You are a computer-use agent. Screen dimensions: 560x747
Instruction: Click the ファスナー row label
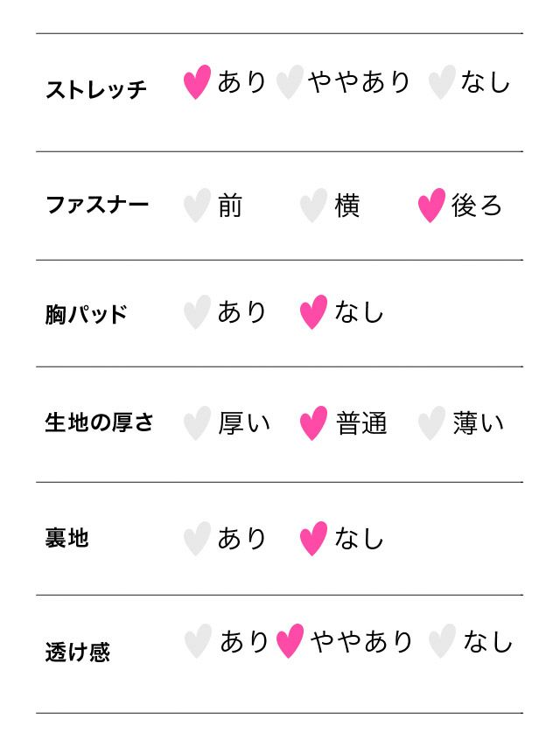pyautogui.click(x=97, y=205)
